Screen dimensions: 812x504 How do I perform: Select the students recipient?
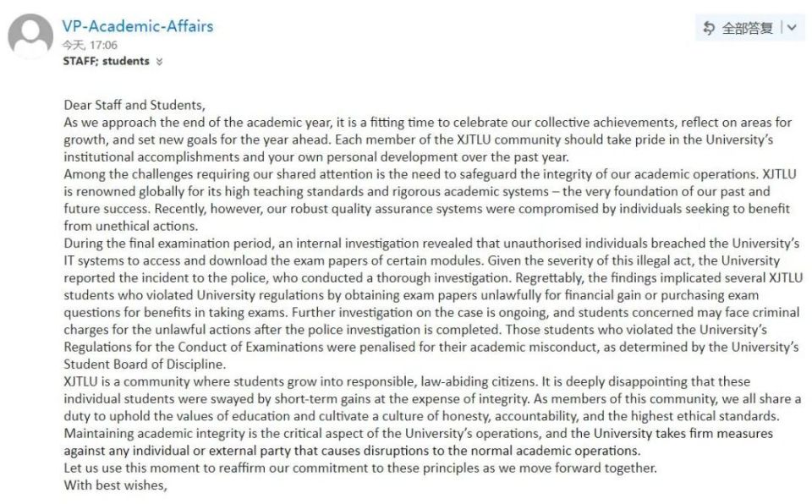click(126, 61)
